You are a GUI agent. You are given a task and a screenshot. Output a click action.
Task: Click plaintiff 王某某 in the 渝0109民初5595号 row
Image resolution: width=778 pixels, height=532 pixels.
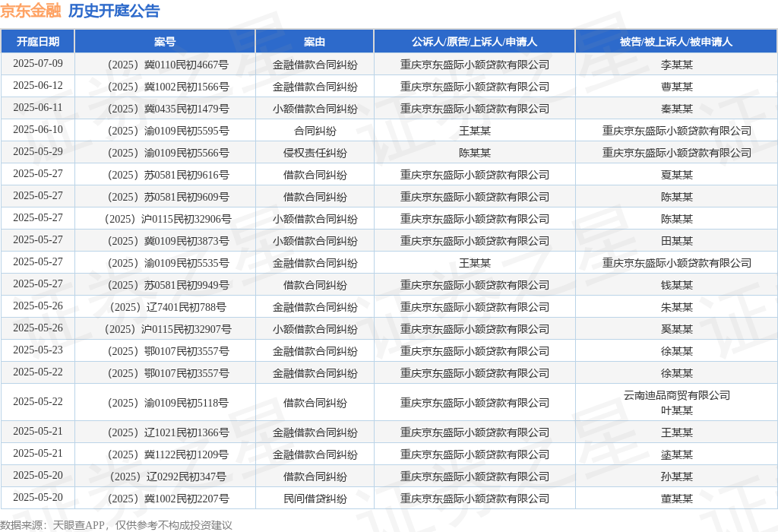click(x=474, y=131)
